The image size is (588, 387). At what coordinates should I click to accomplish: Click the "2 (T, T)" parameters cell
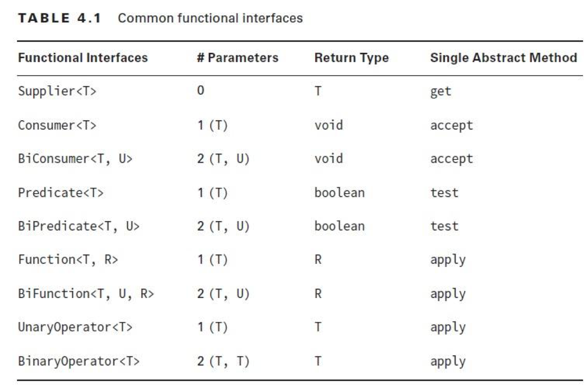(x=223, y=361)
